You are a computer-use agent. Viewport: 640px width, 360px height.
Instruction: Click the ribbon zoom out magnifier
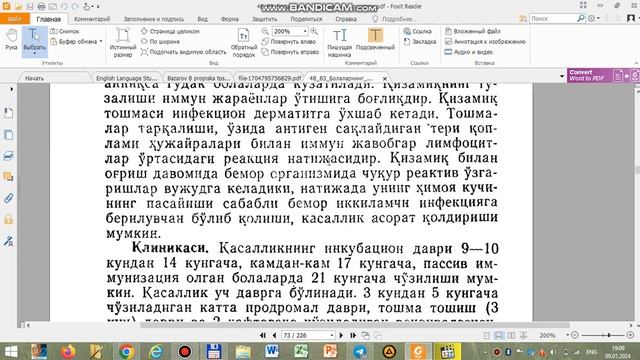coord(265,31)
